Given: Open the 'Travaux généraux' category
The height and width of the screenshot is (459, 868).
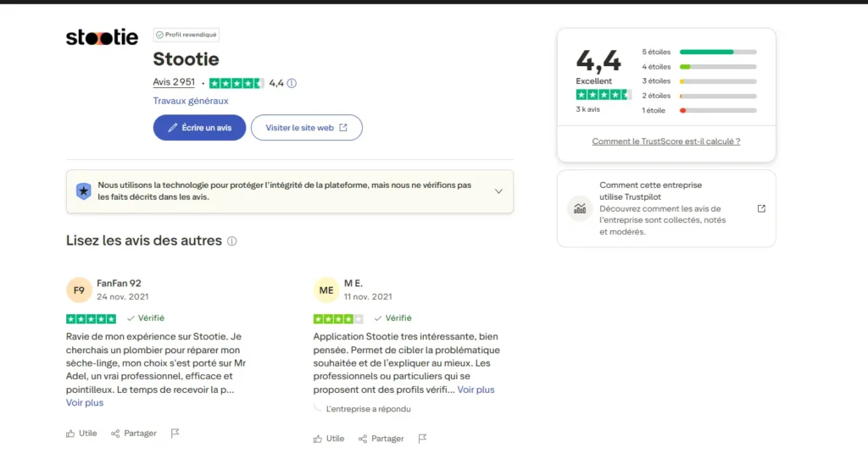Looking at the screenshot, I should 191,101.
